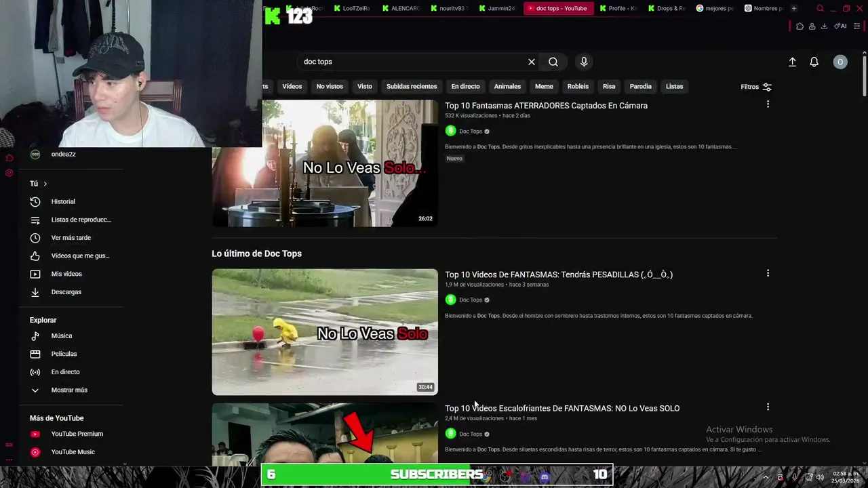Image resolution: width=868 pixels, height=488 pixels.
Task: Expand the Tú section chevron
Action: (45, 184)
